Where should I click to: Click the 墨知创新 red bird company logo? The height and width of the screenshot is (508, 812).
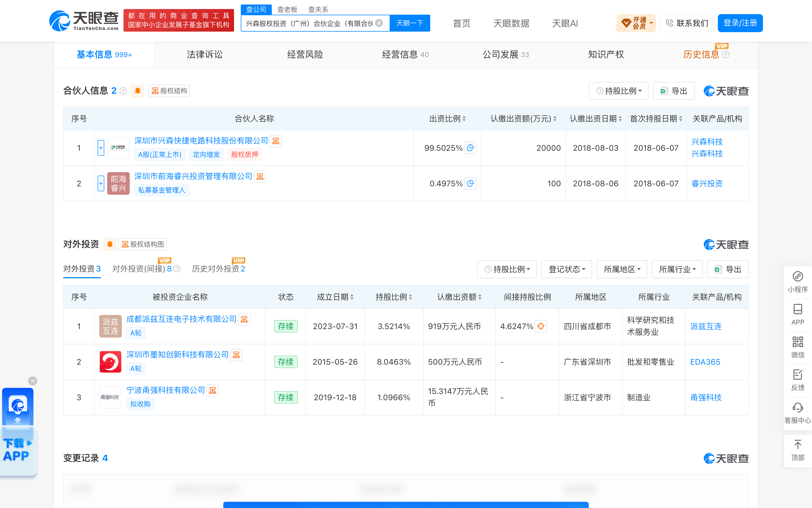point(111,362)
